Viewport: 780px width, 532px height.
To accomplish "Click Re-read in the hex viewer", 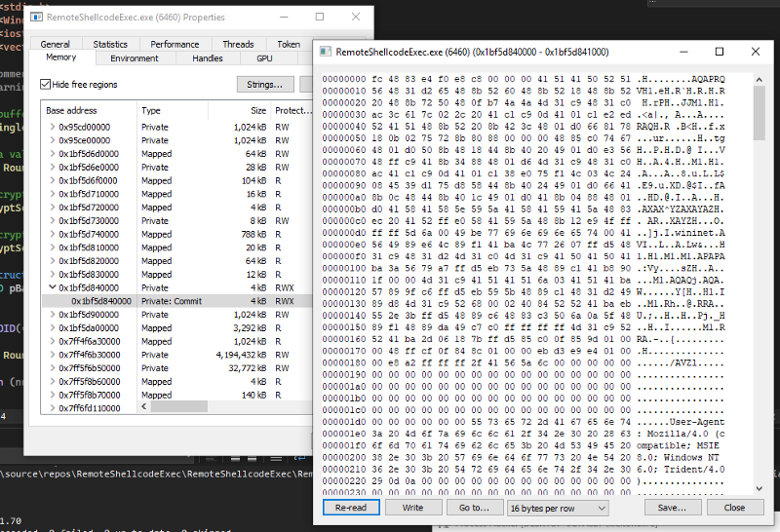I will (351, 508).
